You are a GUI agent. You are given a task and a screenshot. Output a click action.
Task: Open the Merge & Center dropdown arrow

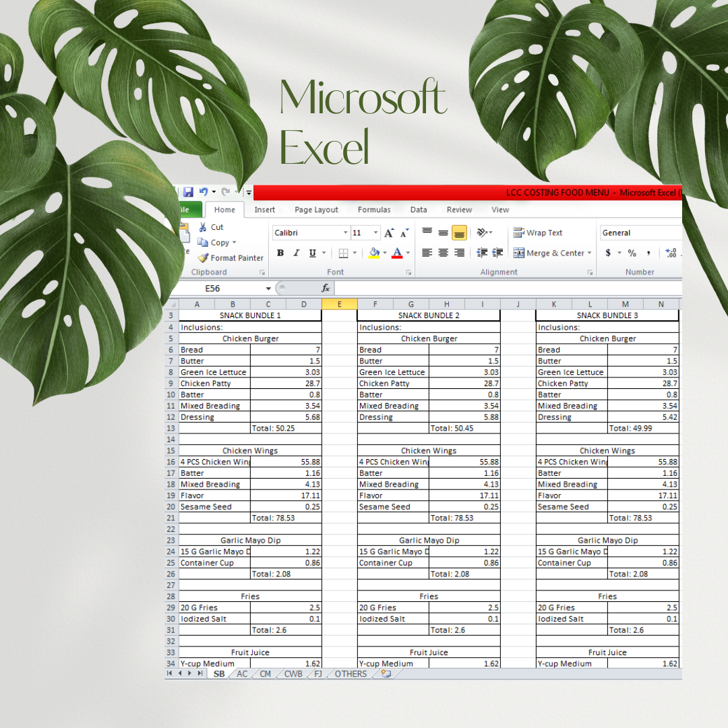(x=590, y=253)
